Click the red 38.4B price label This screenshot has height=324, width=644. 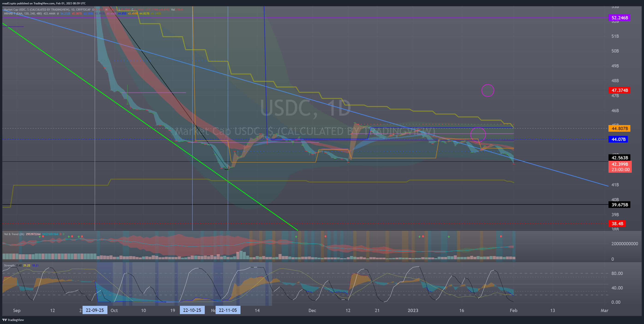[617, 224]
